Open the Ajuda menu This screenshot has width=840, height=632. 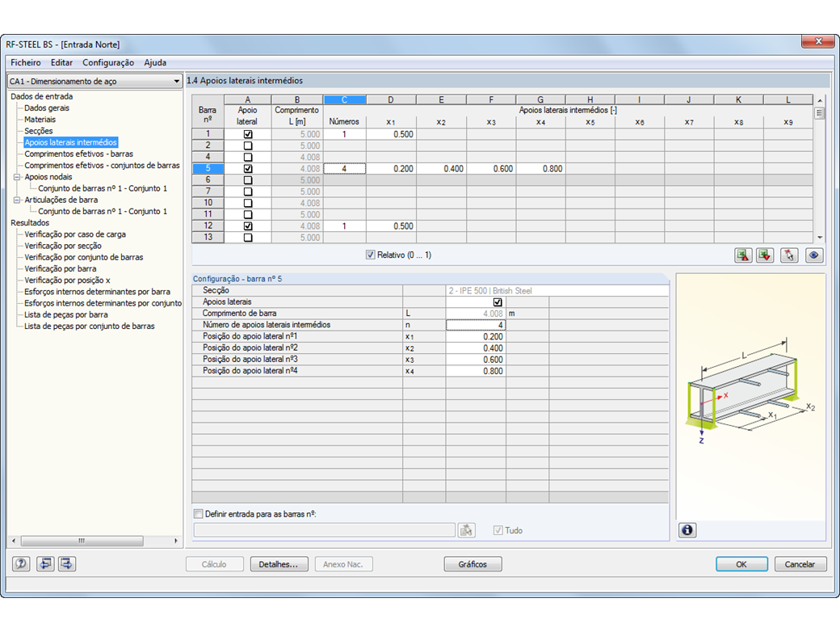click(x=155, y=63)
